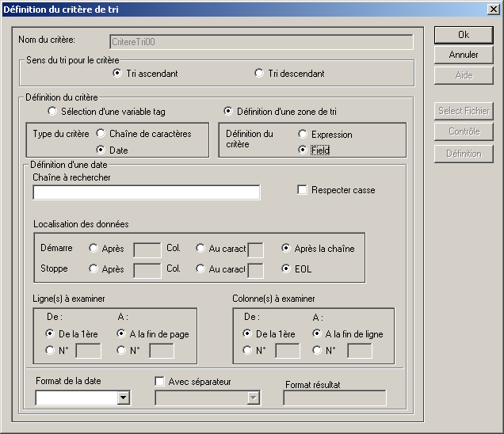Screen dimensions: 504x434
Task: Select Chaîne de caractères criterion type
Action: pos(101,134)
